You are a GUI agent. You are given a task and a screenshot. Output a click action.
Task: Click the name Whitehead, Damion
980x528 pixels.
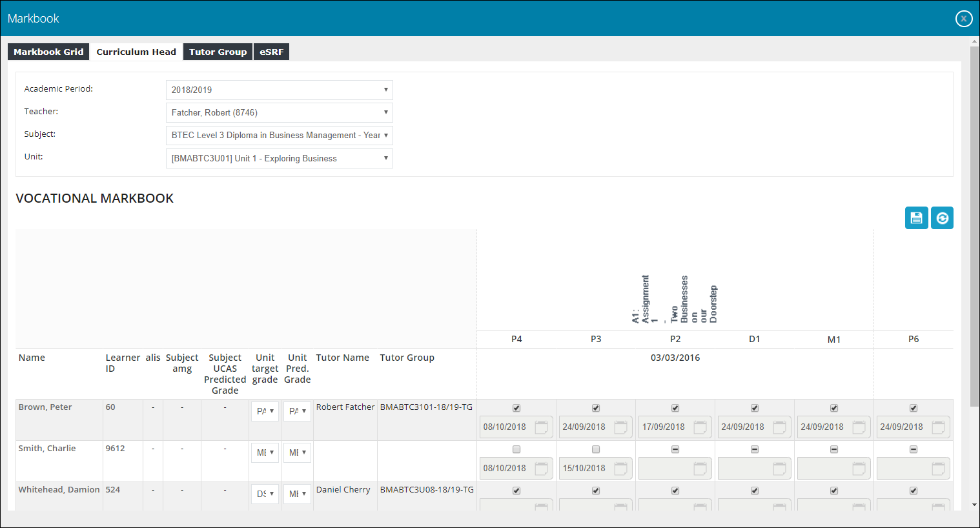point(59,490)
